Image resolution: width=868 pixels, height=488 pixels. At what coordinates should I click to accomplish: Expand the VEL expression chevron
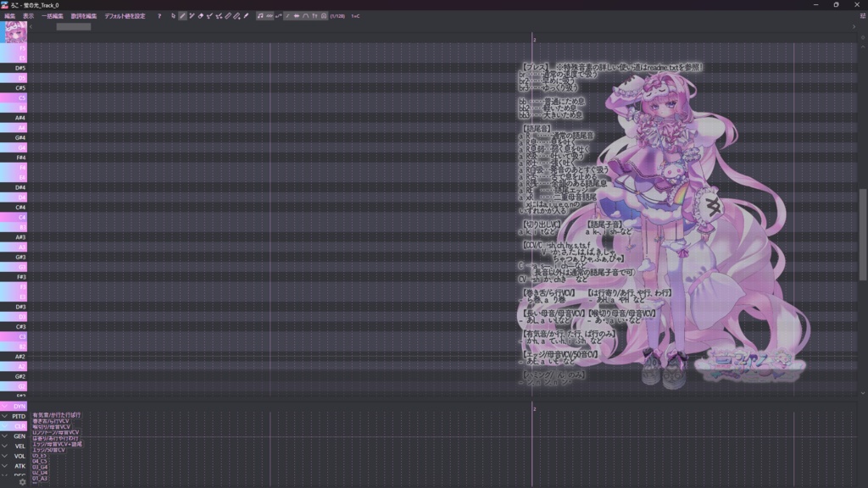click(5, 446)
